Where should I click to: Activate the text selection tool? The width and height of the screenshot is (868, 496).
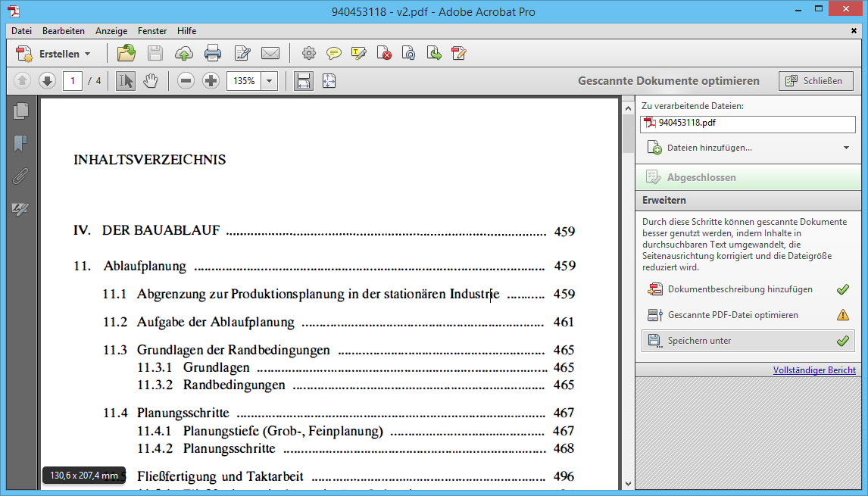click(x=126, y=81)
